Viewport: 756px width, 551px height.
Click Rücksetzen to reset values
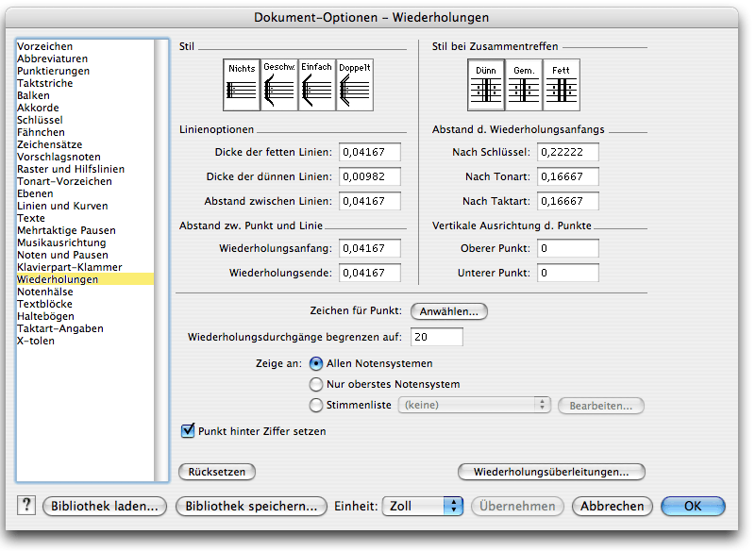point(217,472)
